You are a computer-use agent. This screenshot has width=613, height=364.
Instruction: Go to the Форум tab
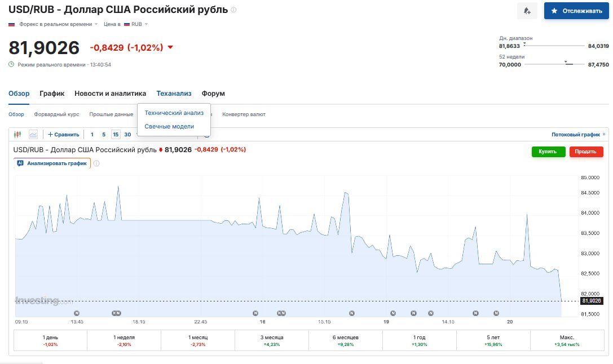click(x=213, y=94)
